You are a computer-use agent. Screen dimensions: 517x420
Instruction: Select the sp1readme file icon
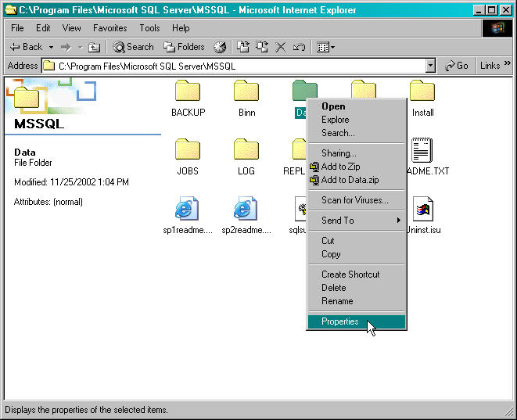coord(187,208)
